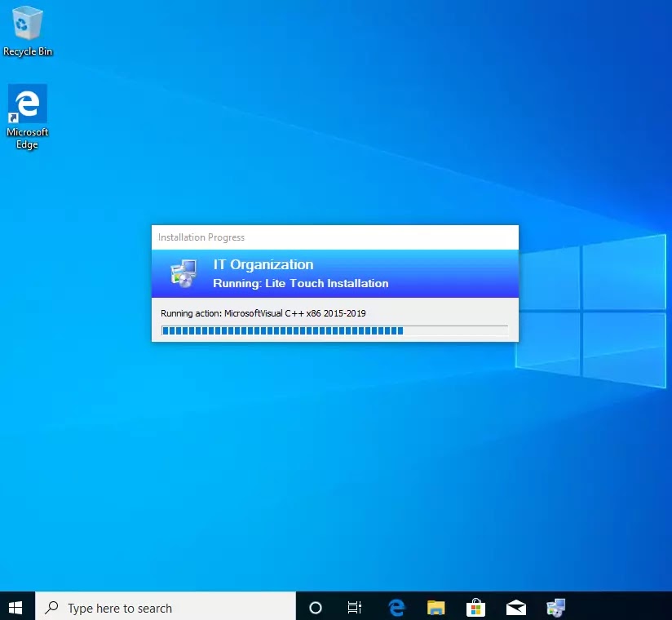Open the Windows Start menu
Viewport: 672px width, 620px height.
(x=15, y=607)
